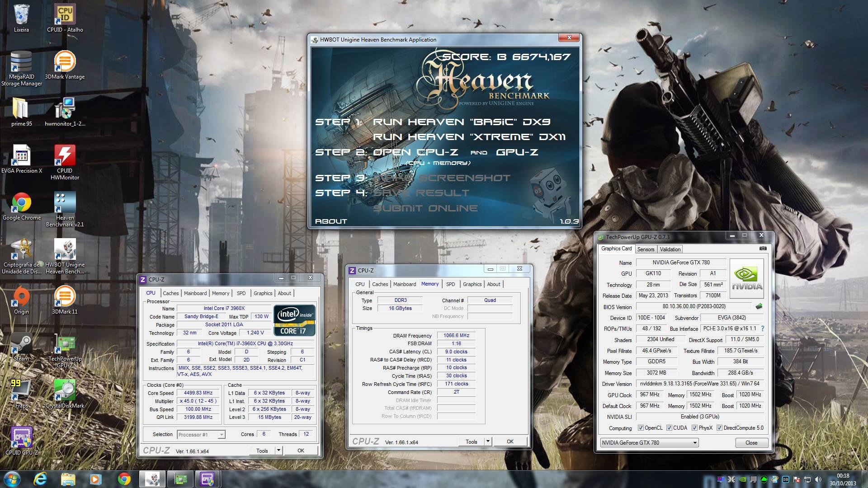Screen dimensions: 868x488
Task: Switch to the SPD tab in CPU-Z Memory window
Action: 450,284
